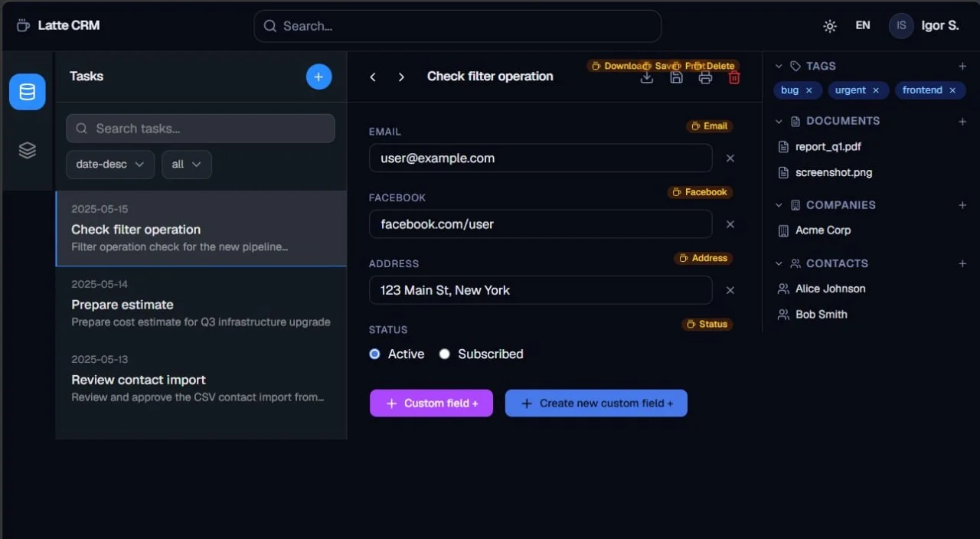Image resolution: width=980 pixels, height=539 pixels.
Task: Go to the previous task arrow
Action: pos(373,77)
